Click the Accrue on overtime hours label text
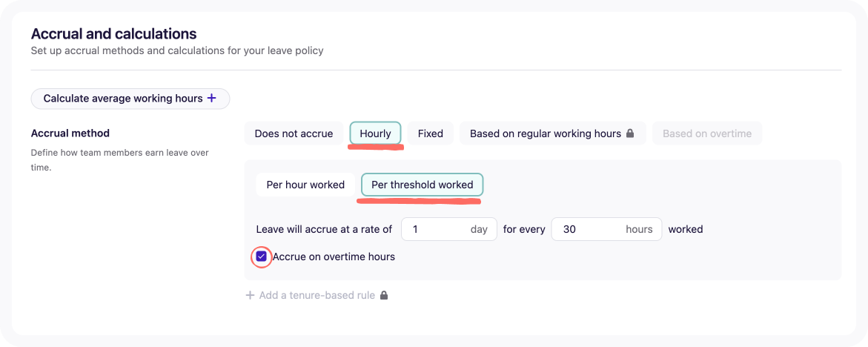The image size is (868, 347). [x=334, y=257]
